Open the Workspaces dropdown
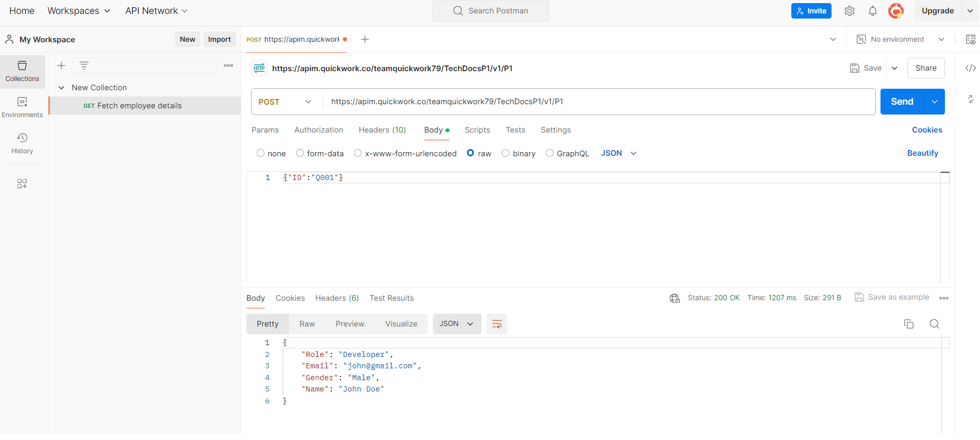 click(79, 11)
